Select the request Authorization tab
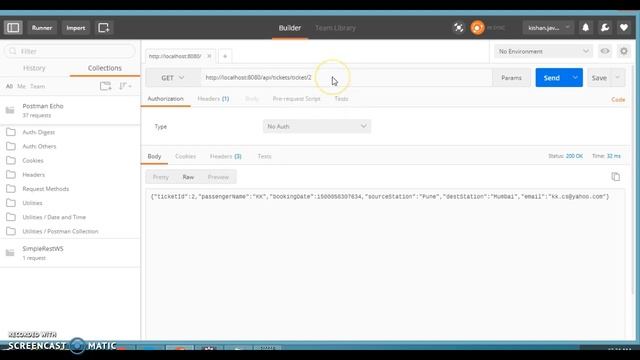Viewport: 640px width, 360px height. [165, 99]
